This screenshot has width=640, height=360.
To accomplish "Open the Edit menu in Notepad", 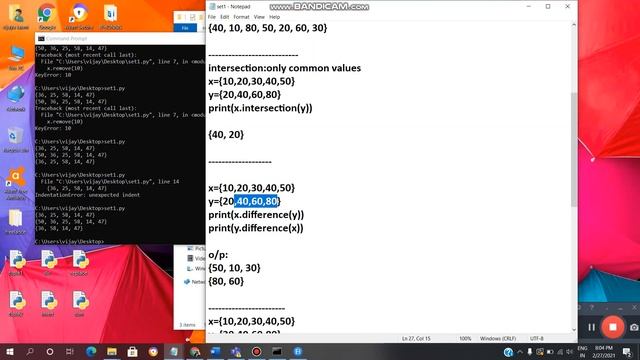I will point(224,17).
